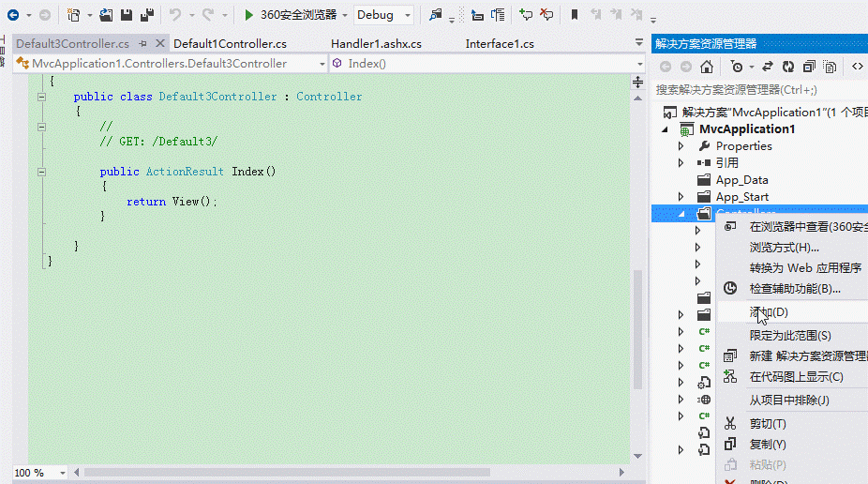
Task: Expand the App_Start folder
Action: (681, 197)
